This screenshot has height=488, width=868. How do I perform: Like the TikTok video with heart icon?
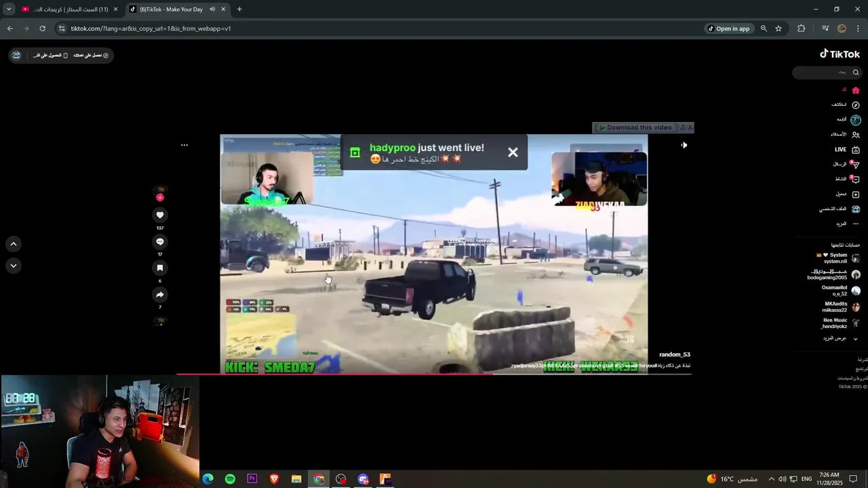tap(160, 215)
